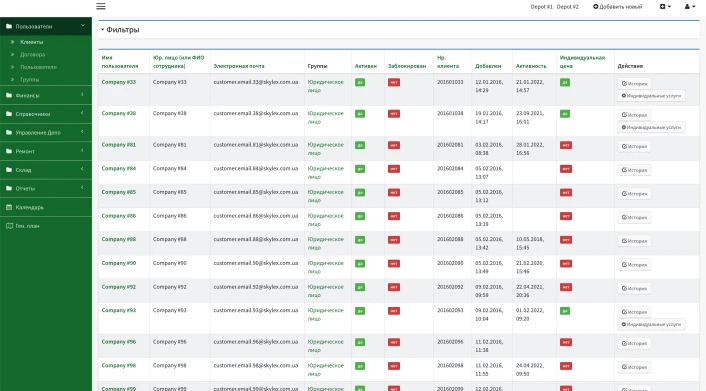Open Company #93 username link
Screen dimensions: 706x391
click(x=118, y=310)
